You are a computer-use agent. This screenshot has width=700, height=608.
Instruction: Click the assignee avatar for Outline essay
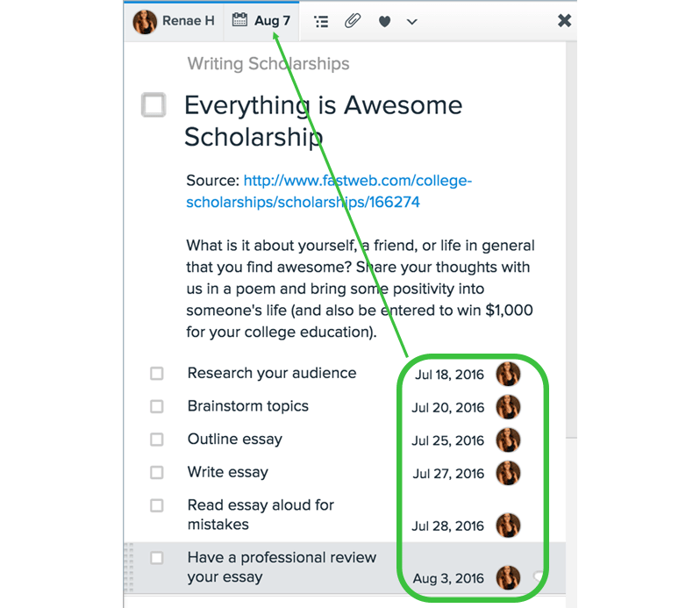[x=508, y=440]
